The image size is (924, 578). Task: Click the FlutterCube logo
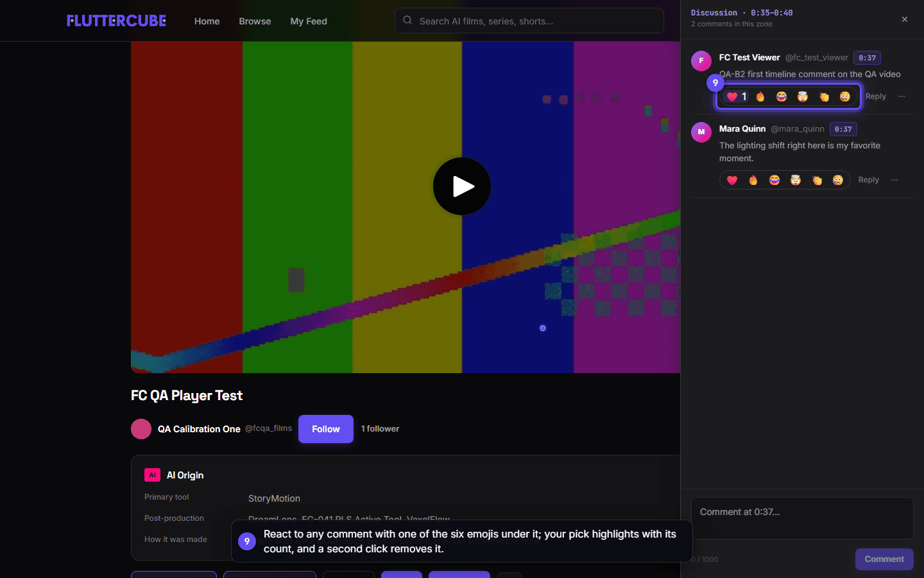pyautogui.click(x=116, y=21)
